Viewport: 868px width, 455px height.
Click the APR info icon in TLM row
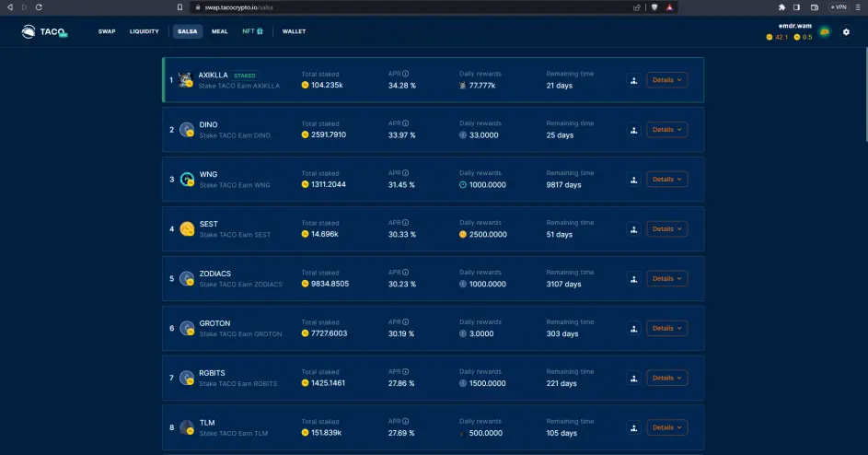pyautogui.click(x=406, y=421)
